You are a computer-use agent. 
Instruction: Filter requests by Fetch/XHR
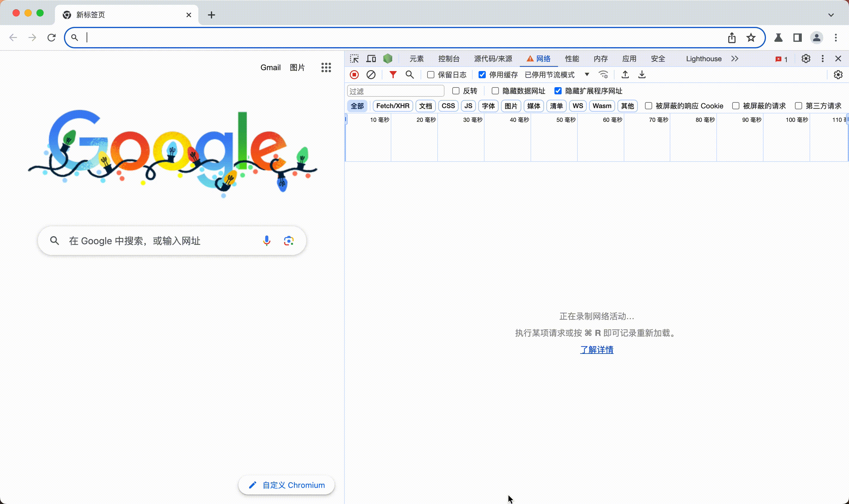tap(393, 106)
